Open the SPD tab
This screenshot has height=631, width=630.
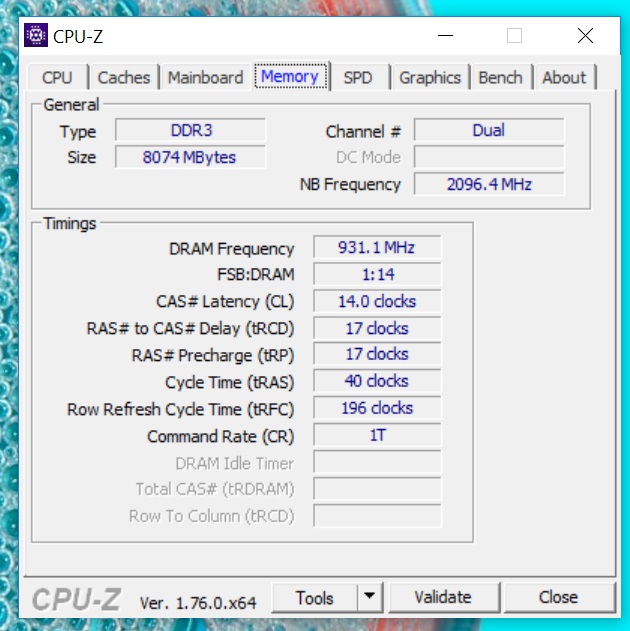coord(358,77)
